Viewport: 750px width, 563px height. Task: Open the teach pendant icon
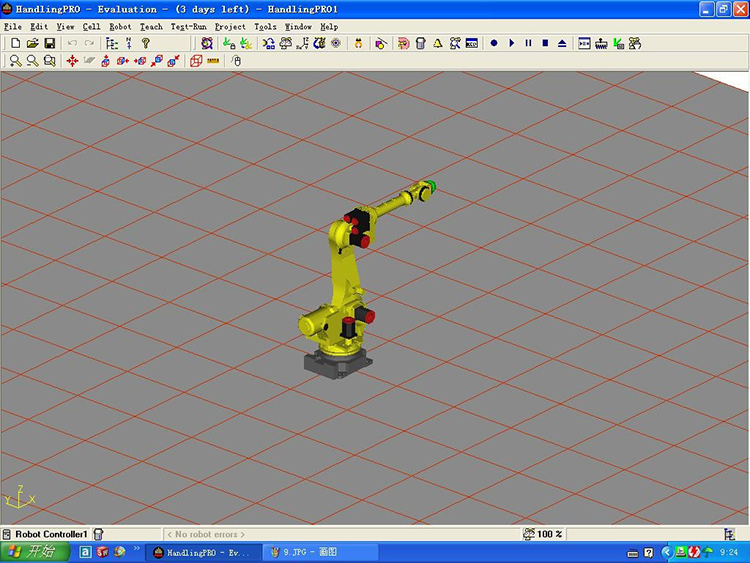420,44
